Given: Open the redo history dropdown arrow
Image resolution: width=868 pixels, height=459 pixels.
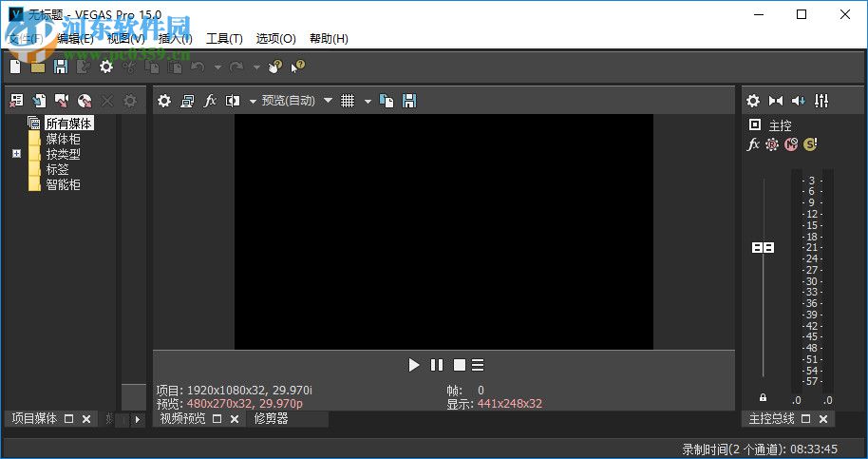Looking at the screenshot, I should [x=256, y=67].
